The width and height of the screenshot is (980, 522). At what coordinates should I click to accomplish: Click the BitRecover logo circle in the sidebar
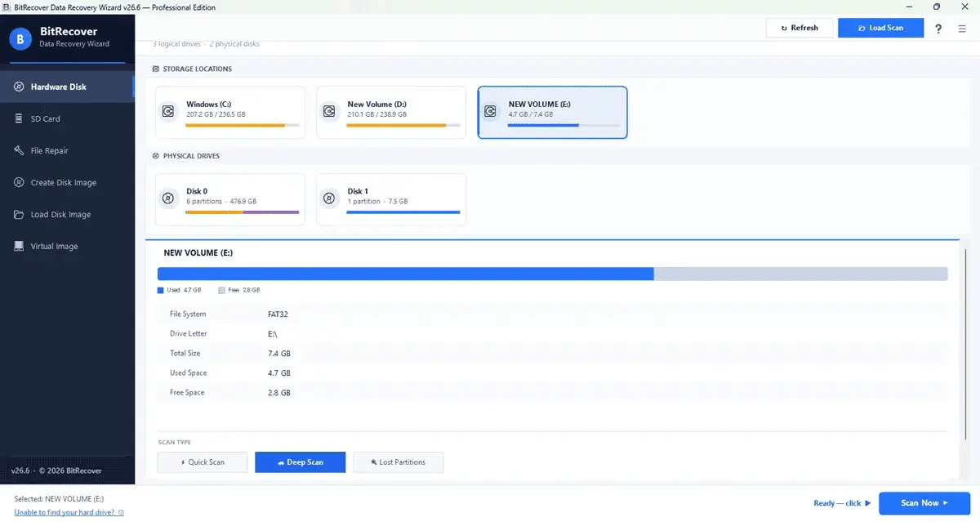(20, 38)
